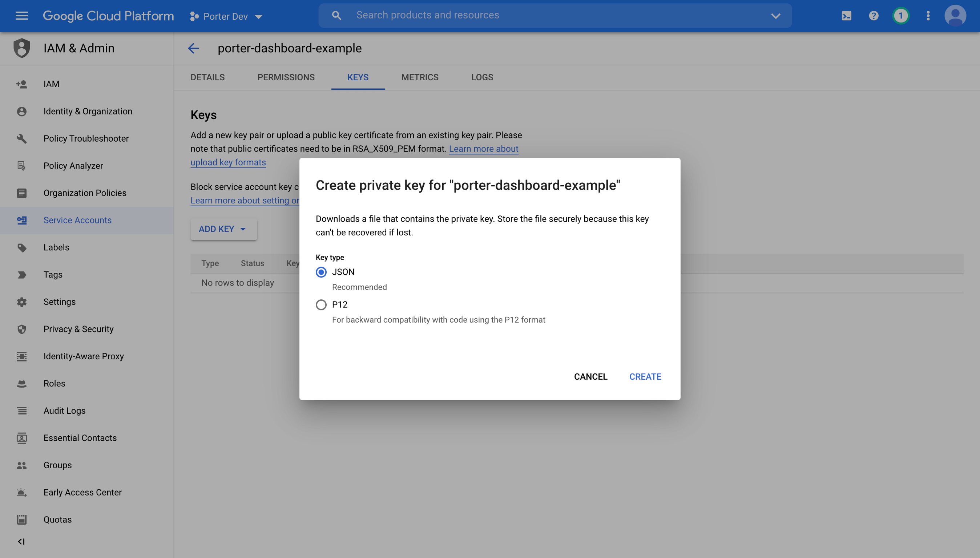
Task: Activate Cloud Shell terminal icon
Action: [846, 16]
